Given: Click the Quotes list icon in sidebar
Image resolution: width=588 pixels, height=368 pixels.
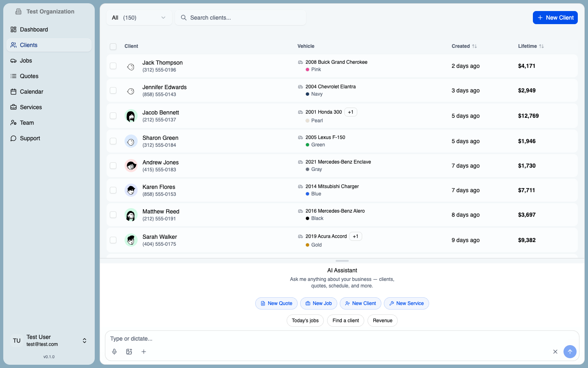Looking at the screenshot, I should pos(13,76).
